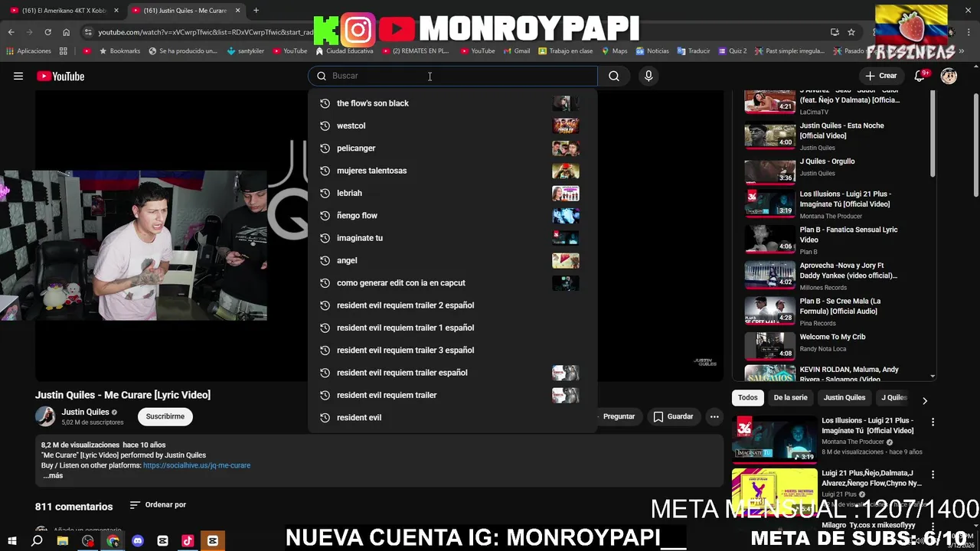The height and width of the screenshot is (551, 980).
Task: Play 'Welcome To My Crib' from playlist
Action: click(824, 345)
